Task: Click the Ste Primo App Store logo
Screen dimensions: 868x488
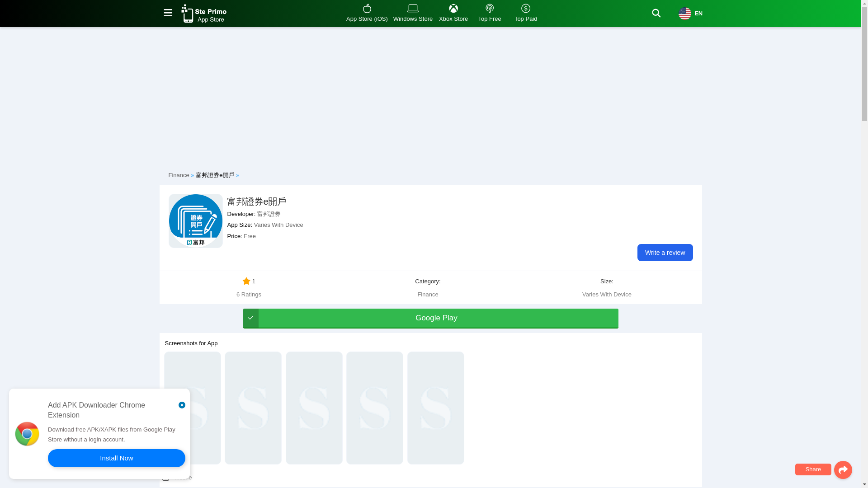Action: click(204, 14)
